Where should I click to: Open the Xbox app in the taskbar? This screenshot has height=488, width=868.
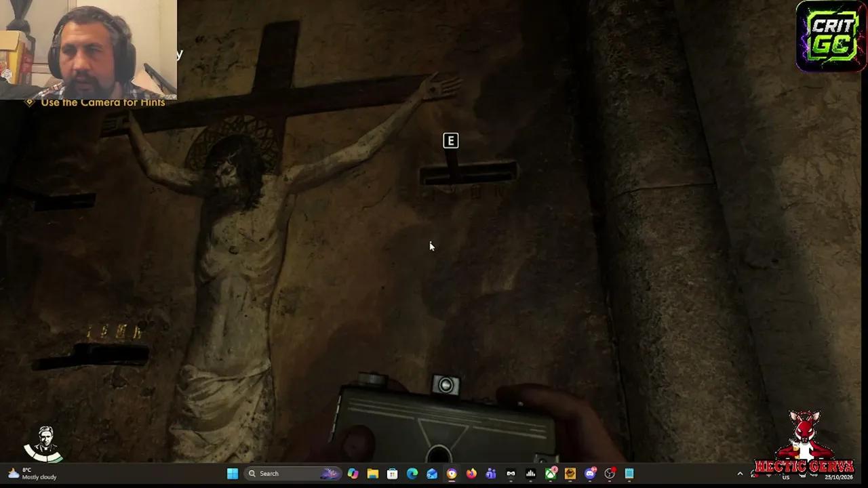point(551,474)
